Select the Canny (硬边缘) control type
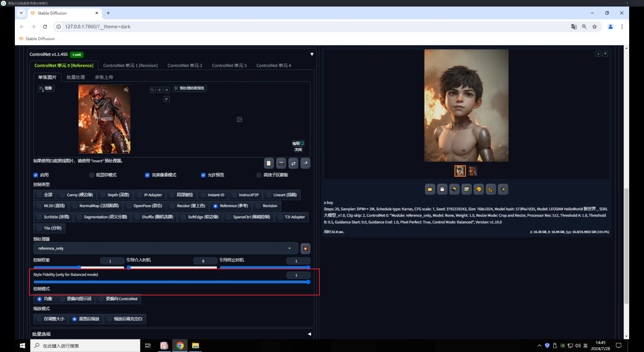Screen dimensions: 644x352 76,195
